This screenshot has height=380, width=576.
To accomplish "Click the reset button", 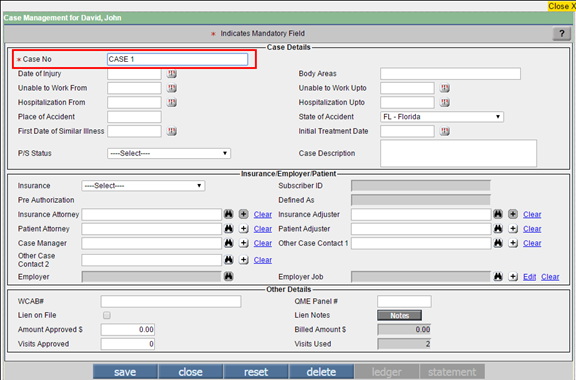I will (256, 372).
